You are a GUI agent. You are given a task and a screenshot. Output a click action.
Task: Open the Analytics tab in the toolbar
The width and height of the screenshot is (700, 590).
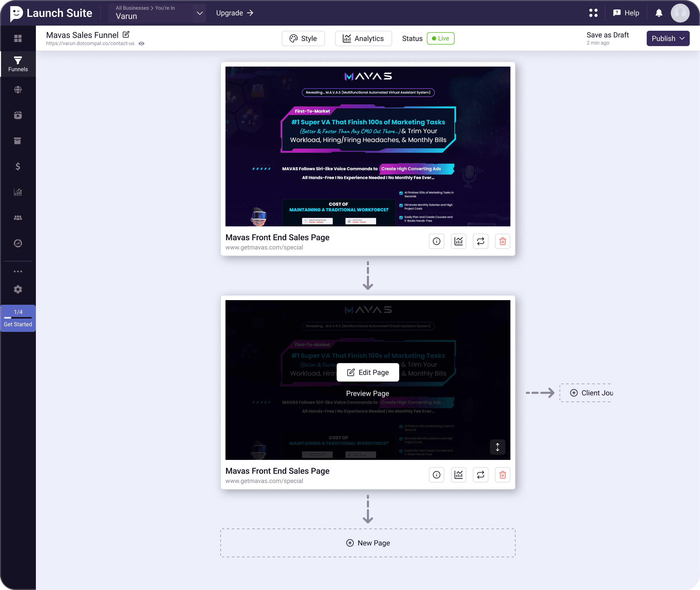coord(363,38)
